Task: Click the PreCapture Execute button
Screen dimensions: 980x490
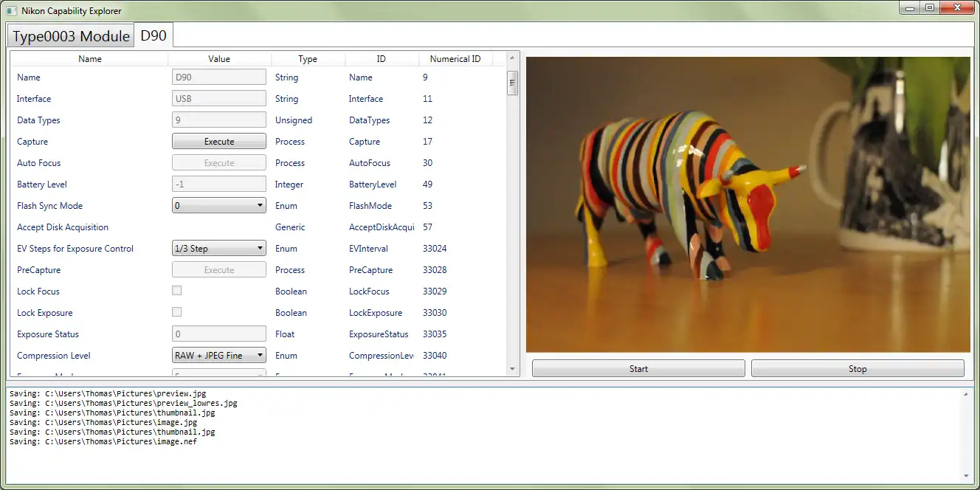Action: [x=219, y=269]
